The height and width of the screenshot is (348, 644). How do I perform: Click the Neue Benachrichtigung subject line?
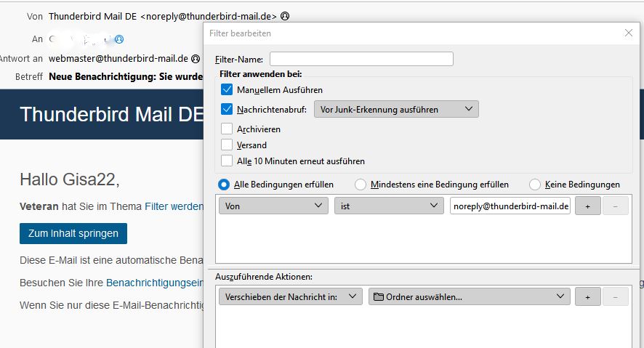click(x=126, y=76)
